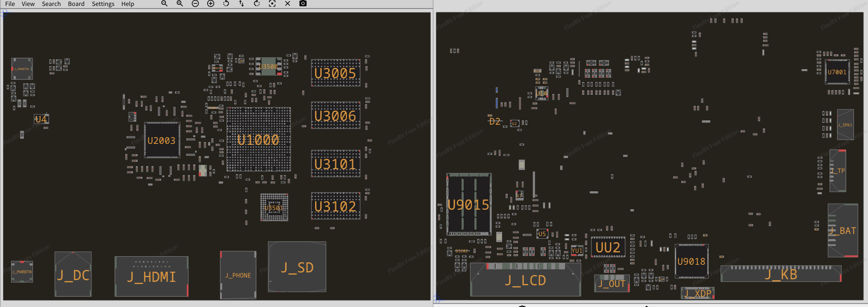Screen dimensions: 868x307
Task: Click the X clear icon in toolbar
Action: [288, 3]
